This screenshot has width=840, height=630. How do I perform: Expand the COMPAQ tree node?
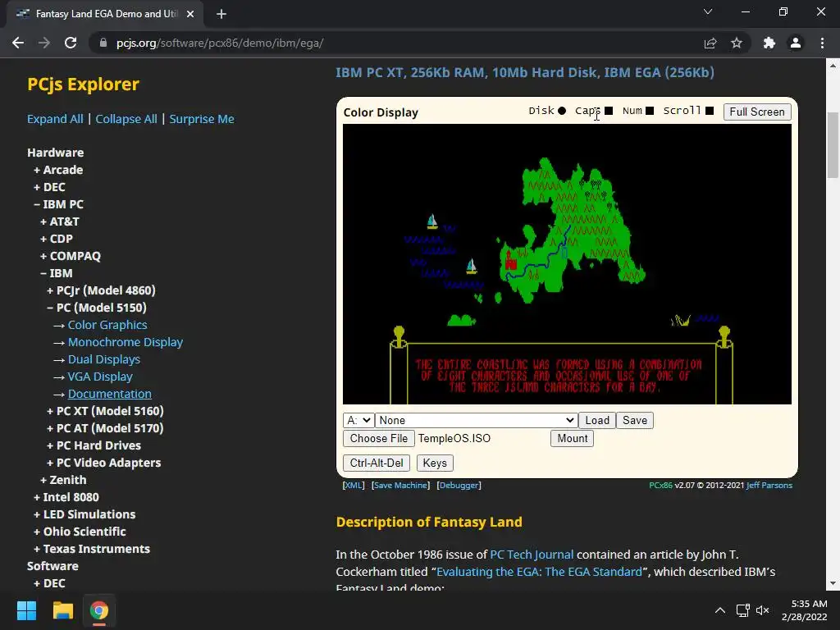coord(71,256)
